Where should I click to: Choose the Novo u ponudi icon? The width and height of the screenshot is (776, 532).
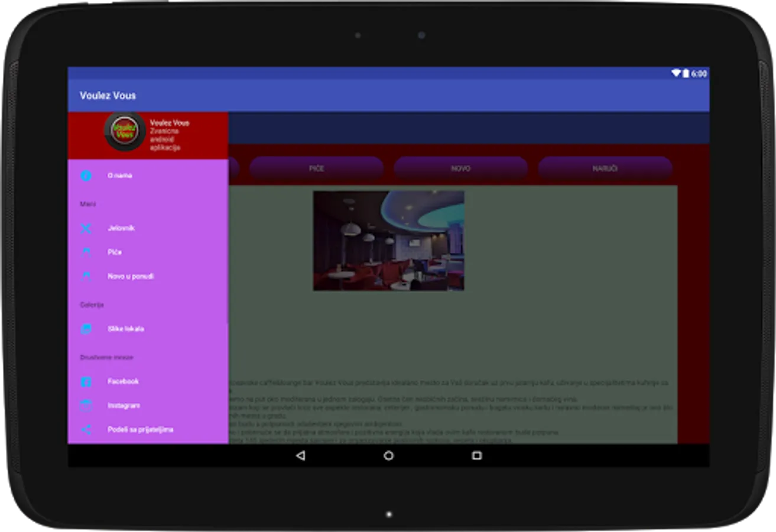coord(86,276)
